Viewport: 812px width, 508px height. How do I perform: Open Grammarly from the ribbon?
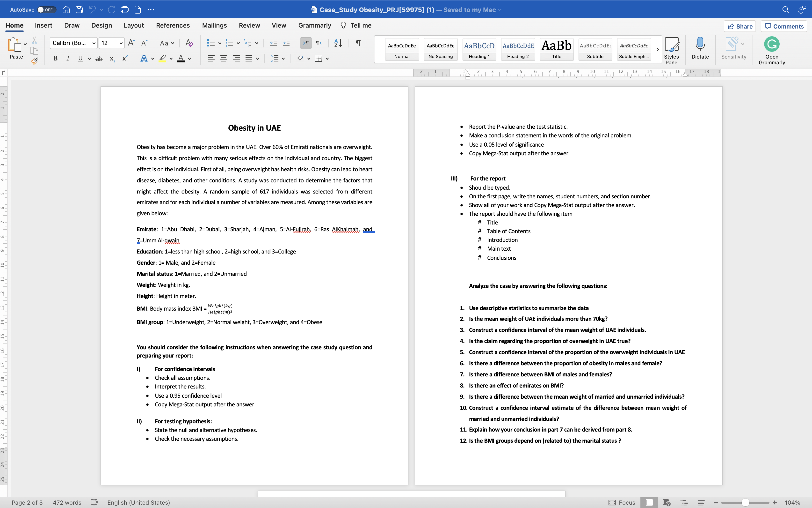click(772, 50)
